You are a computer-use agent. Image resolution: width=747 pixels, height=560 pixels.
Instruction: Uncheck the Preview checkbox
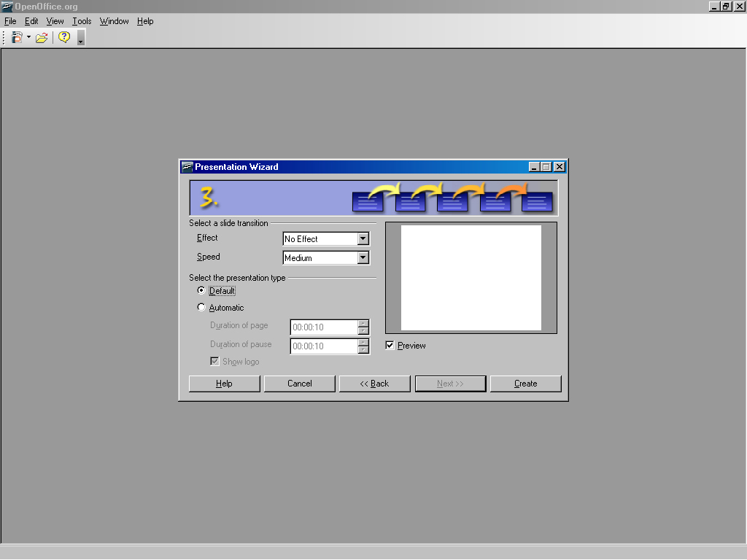(x=390, y=345)
